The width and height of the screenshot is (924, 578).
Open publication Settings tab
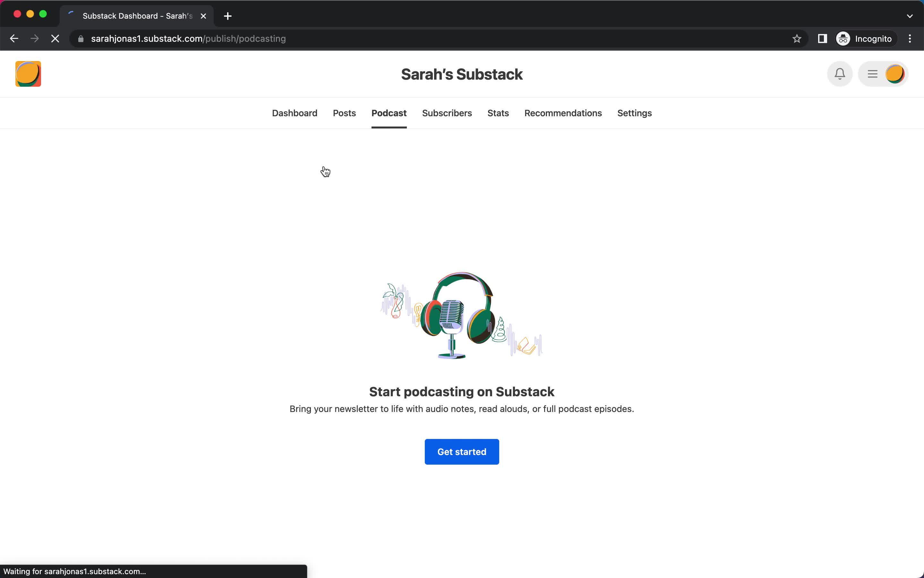(x=635, y=113)
